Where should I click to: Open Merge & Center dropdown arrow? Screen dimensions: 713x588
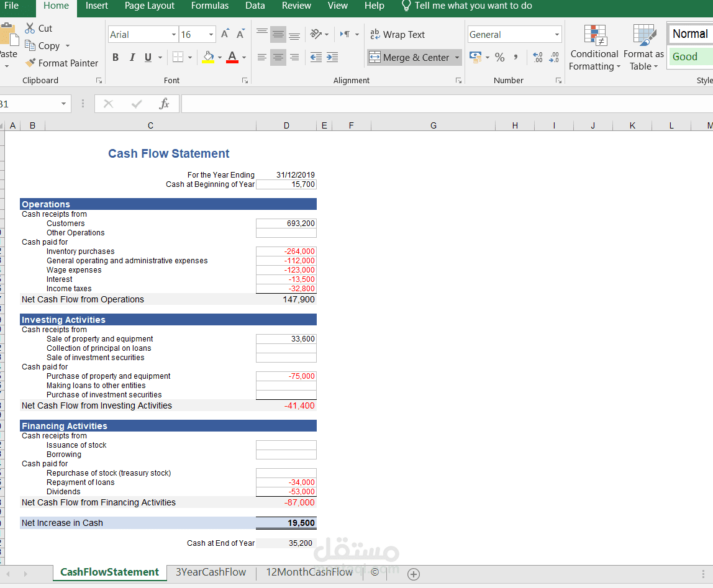tap(457, 57)
